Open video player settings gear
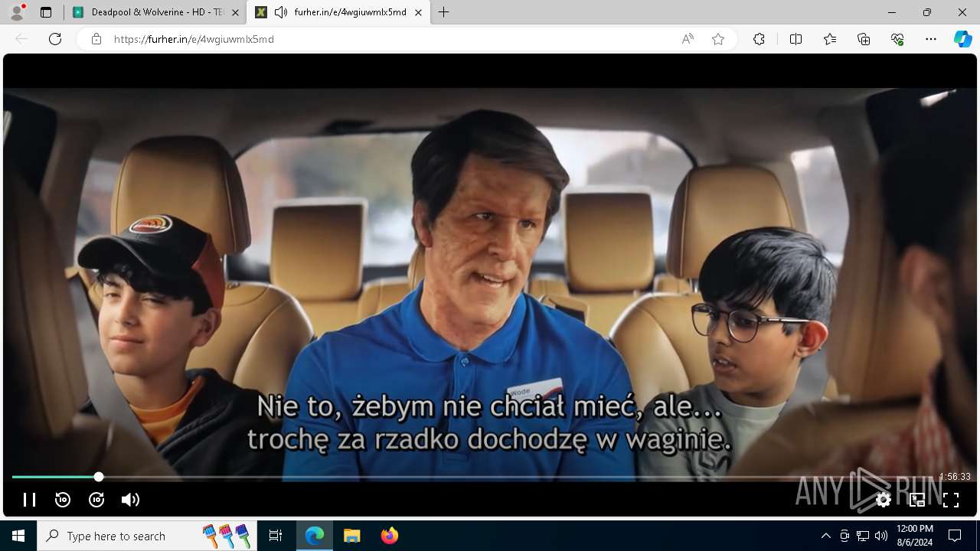 tap(884, 500)
